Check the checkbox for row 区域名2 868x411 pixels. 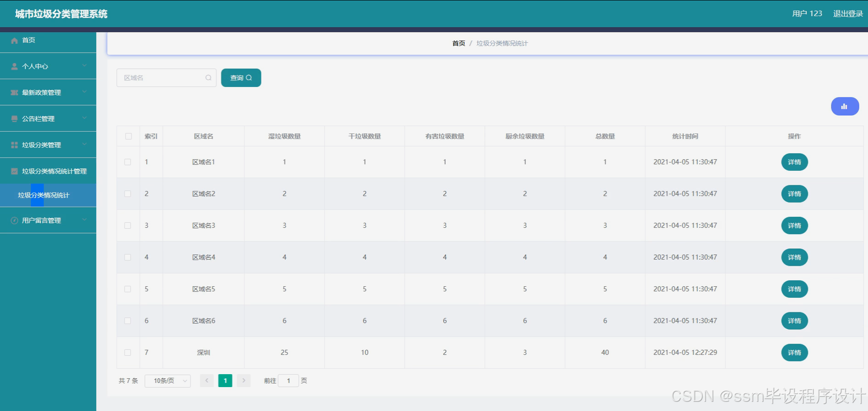pos(128,194)
